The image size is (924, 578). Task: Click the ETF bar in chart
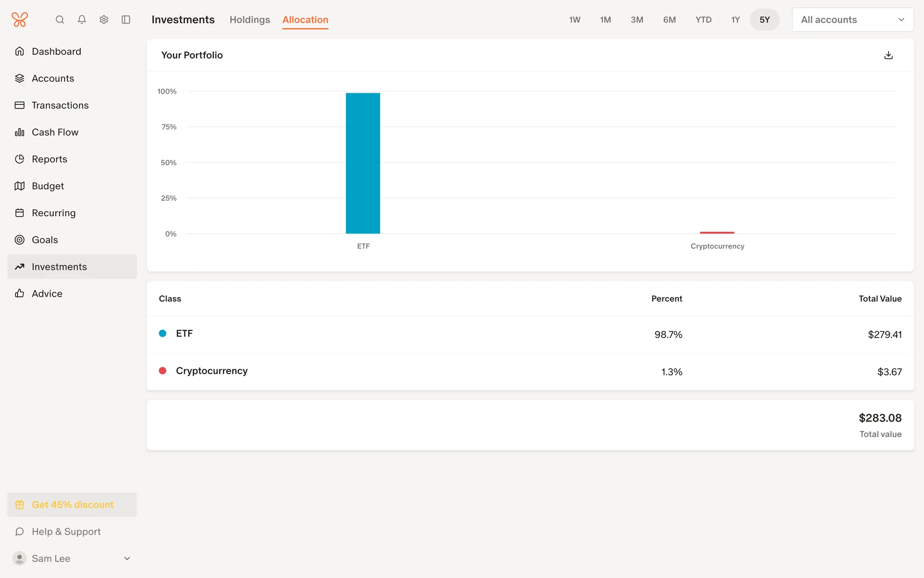(363, 163)
